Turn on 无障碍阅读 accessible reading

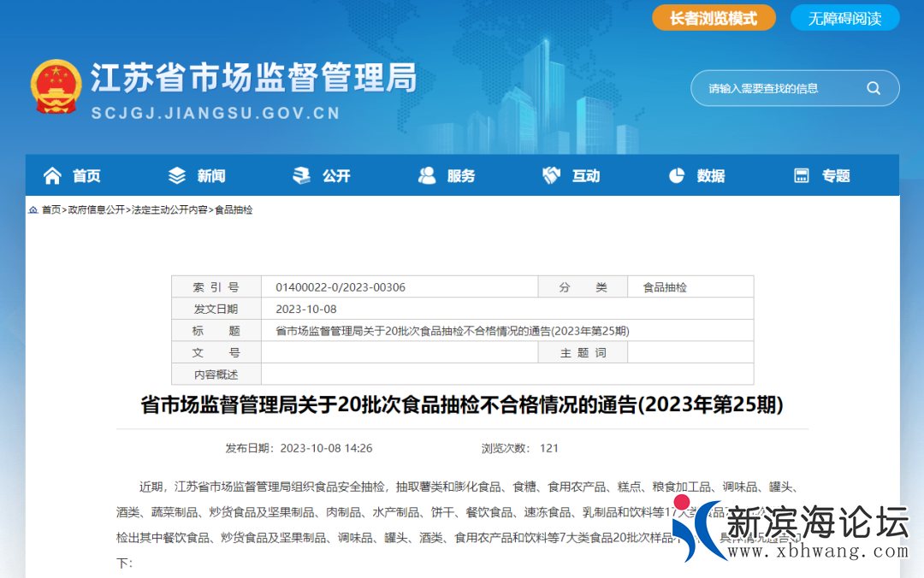[844, 18]
